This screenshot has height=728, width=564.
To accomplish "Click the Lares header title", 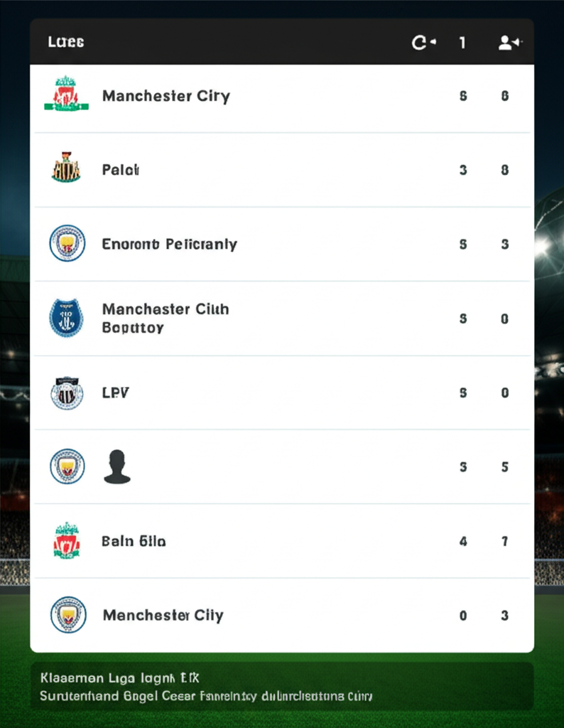I will tap(66, 42).
